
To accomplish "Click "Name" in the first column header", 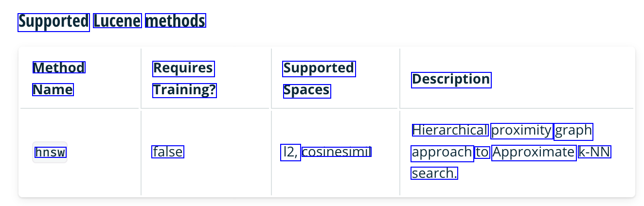I will point(53,90).
